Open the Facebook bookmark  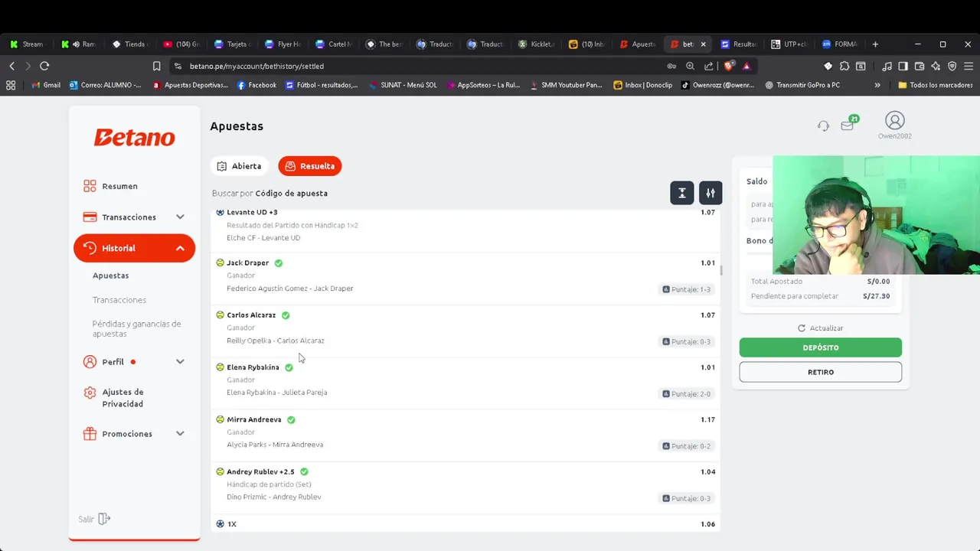click(256, 85)
